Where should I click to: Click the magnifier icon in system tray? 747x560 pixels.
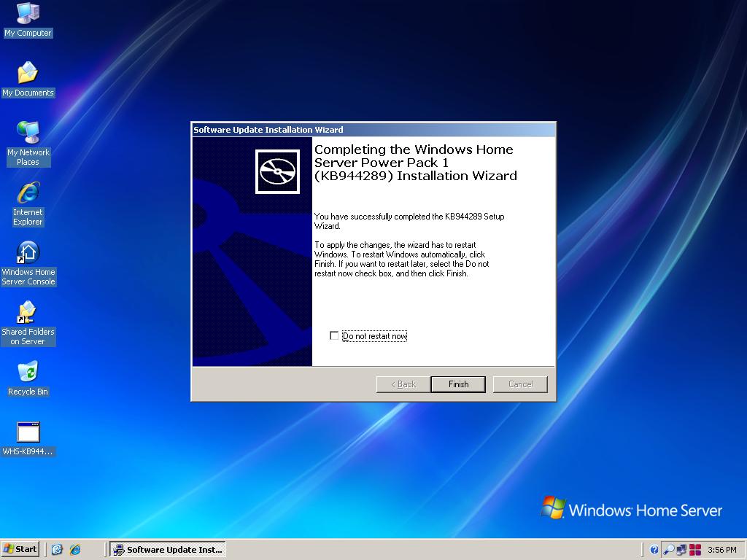coord(668,550)
